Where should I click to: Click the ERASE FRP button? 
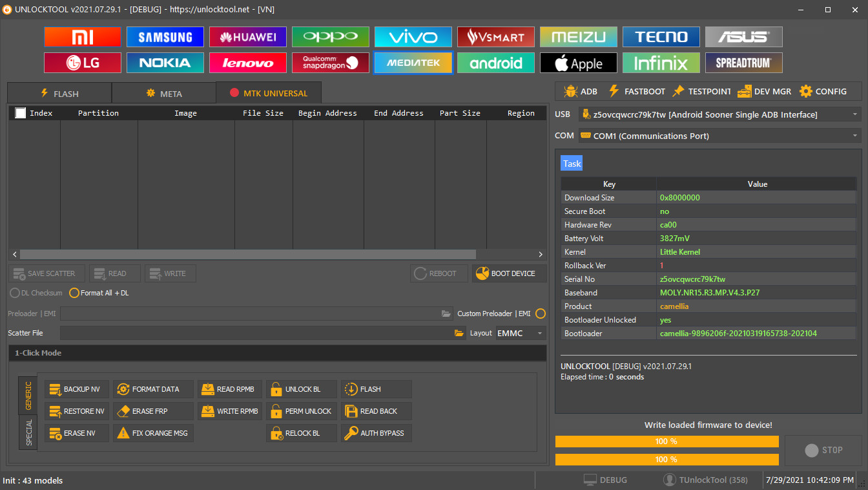(153, 411)
